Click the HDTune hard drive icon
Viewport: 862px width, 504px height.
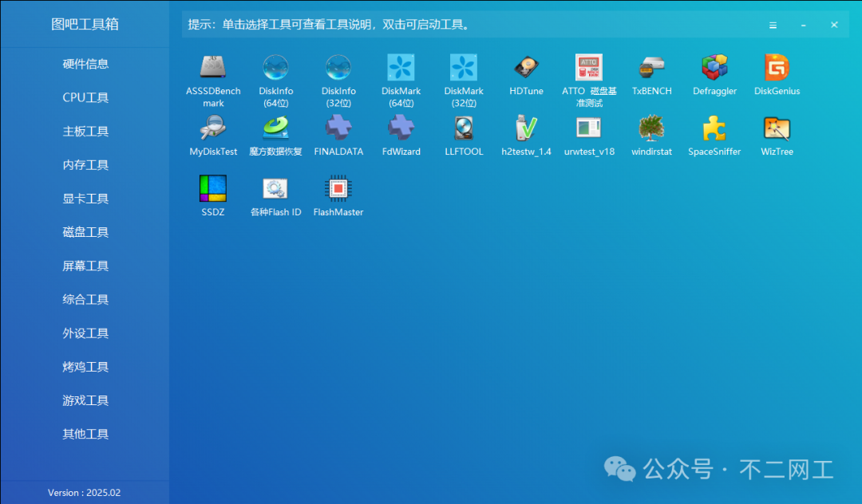526,68
